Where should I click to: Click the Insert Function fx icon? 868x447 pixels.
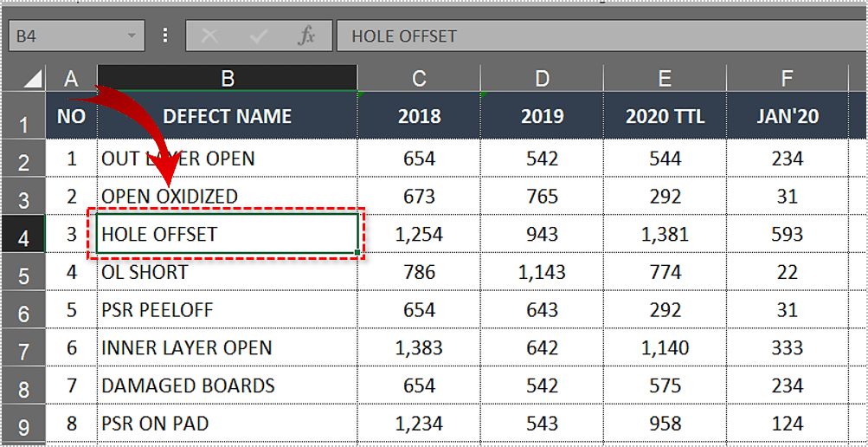(305, 36)
